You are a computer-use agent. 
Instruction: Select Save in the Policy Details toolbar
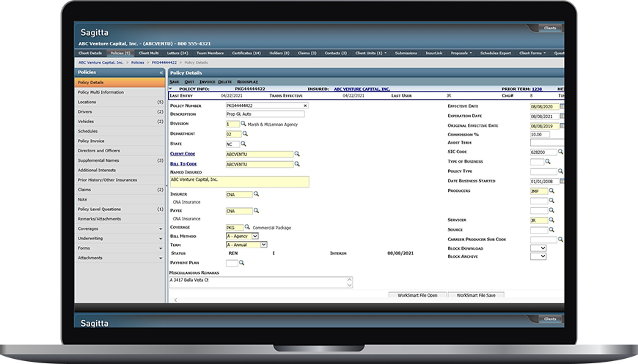[174, 82]
